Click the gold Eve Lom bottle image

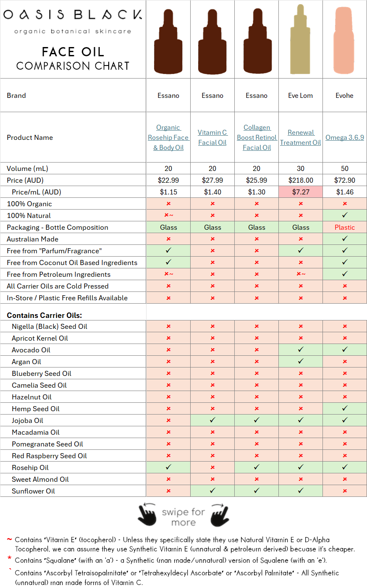pos(301,39)
